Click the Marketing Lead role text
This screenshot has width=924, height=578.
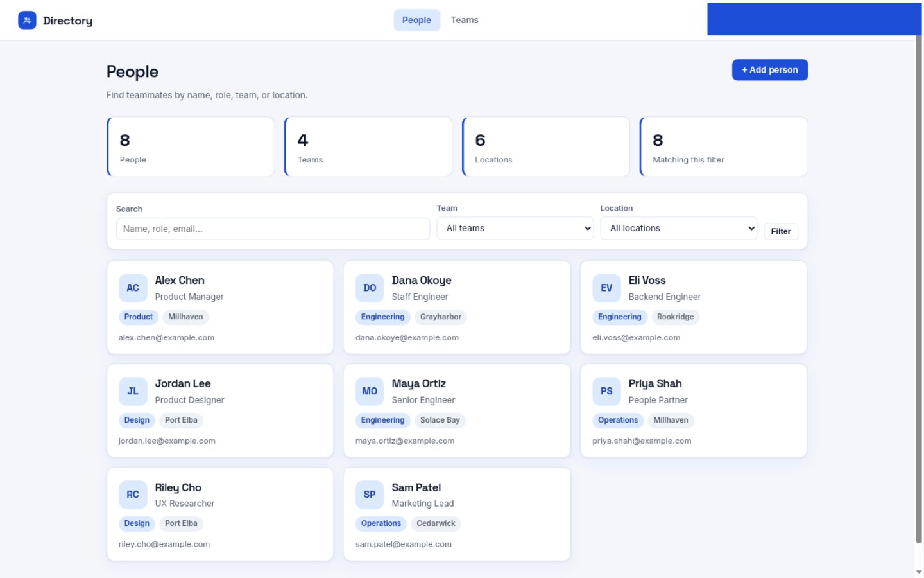(x=423, y=504)
